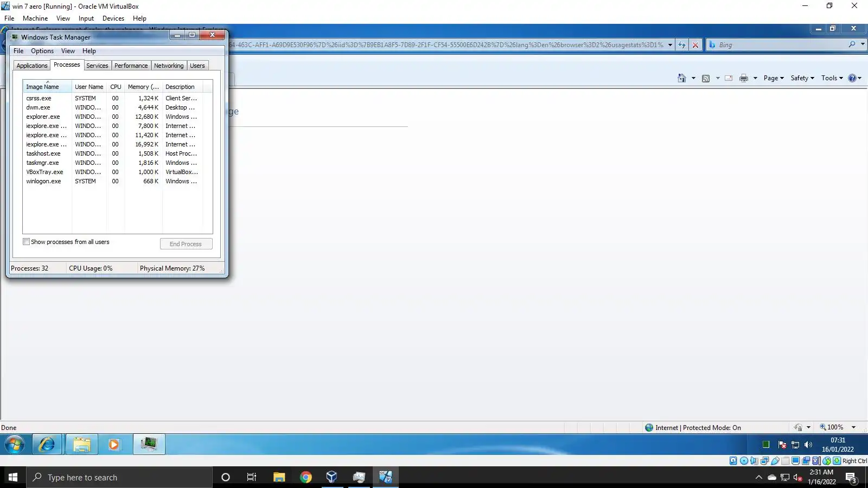Select Task Manager button on Windows 7 taskbar

tap(149, 445)
